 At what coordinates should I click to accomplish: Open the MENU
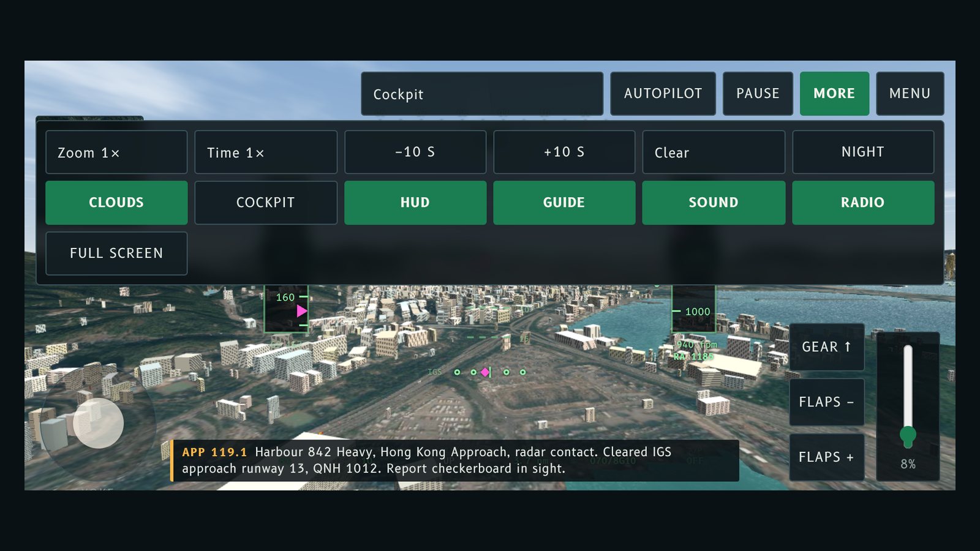910,94
